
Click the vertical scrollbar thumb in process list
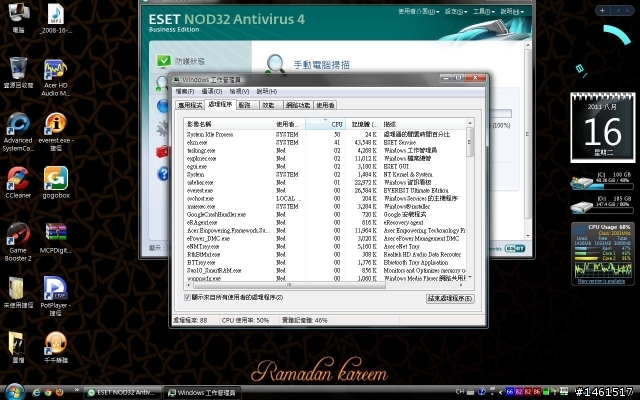pos(470,142)
